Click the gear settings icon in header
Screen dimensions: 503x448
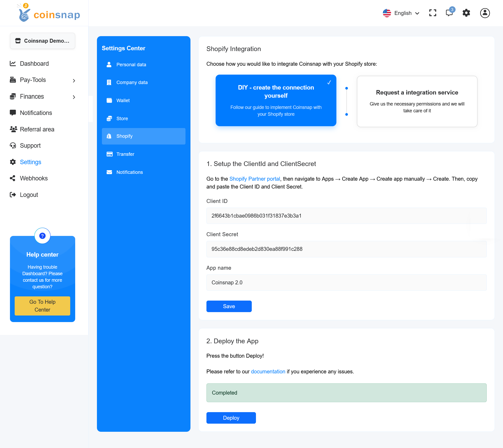click(466, 13)
